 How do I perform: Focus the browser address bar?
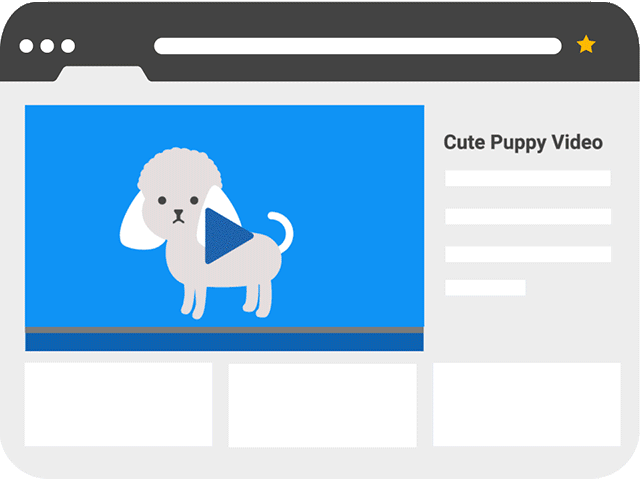click(357, 46)
